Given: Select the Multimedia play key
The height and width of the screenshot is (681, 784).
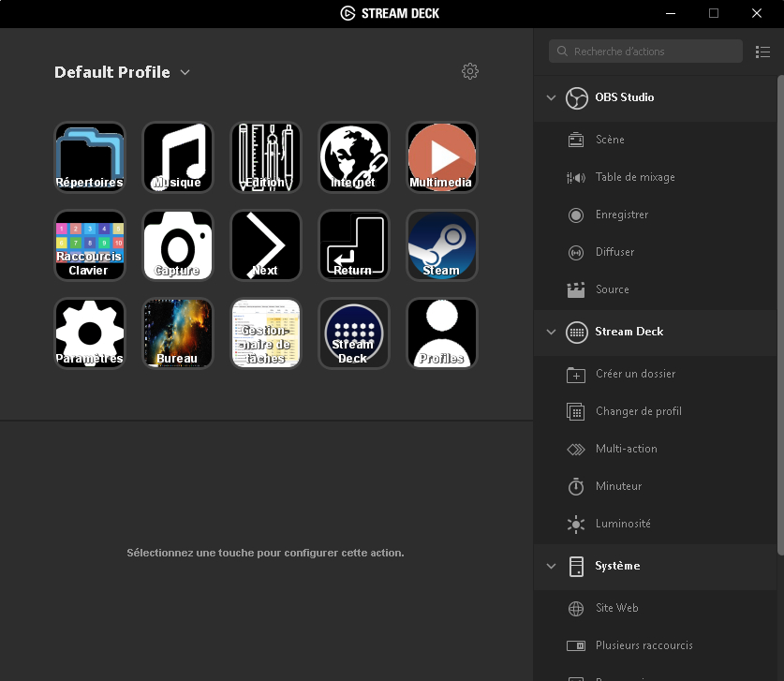Looking at the screenshot, I should 442,157.
